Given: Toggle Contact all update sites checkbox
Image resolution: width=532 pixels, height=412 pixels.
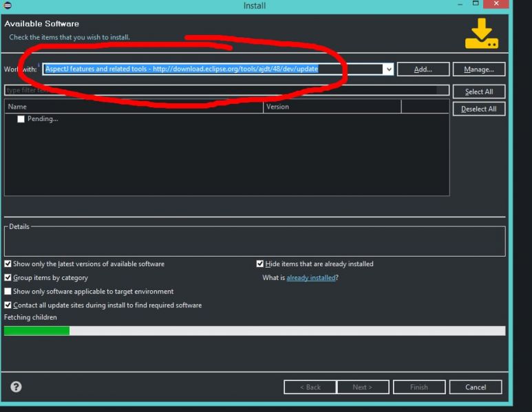Looking at the screenshot, I should (x=8, y=305).
